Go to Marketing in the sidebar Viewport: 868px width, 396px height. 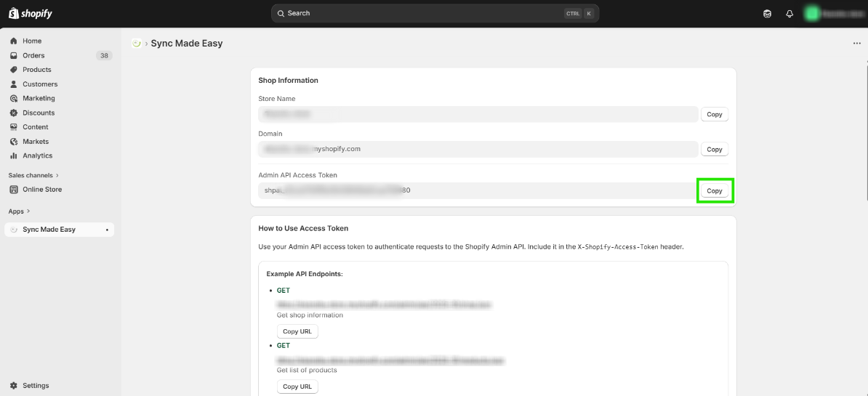point(39,98)
